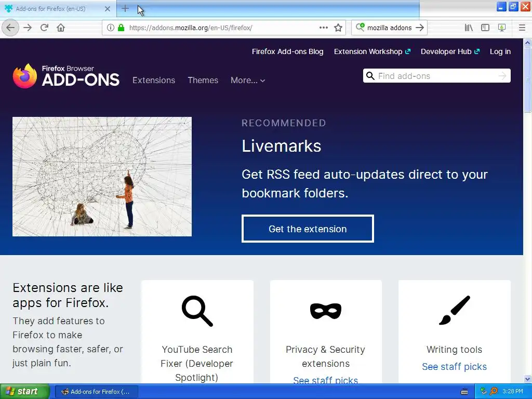Expand the More... dropdown menu
The height and width of the screenshot is (399, 532).
(x=248, y=80)
